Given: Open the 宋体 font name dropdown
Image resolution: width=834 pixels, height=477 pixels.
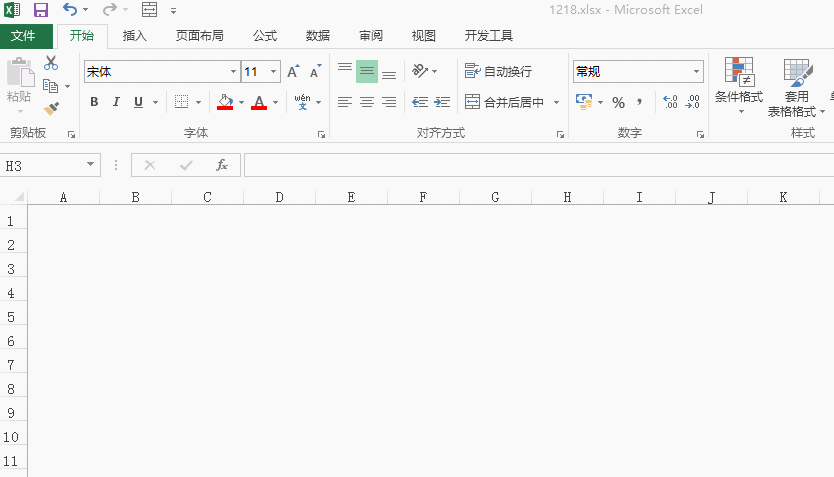Looking at the screenshot, I should click(x=233, y=72).
